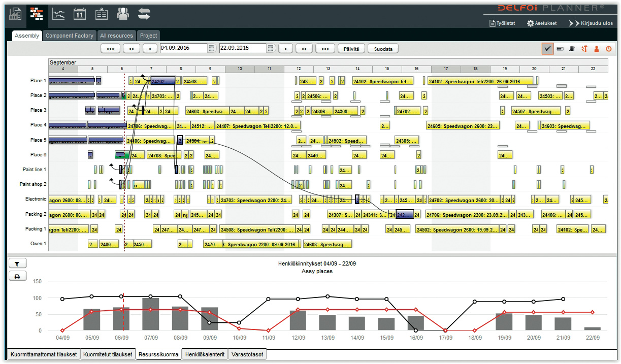This screenshot has width=621, height=364.
Task: Open calendar picker beside end date 22.09.2016
Action: 271,48
